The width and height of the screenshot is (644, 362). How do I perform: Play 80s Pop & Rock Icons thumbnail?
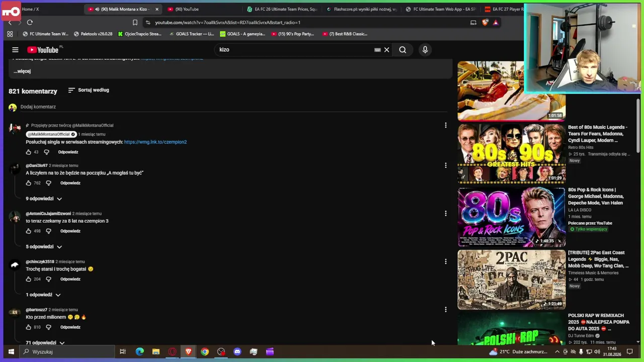[x=511, y=217]
